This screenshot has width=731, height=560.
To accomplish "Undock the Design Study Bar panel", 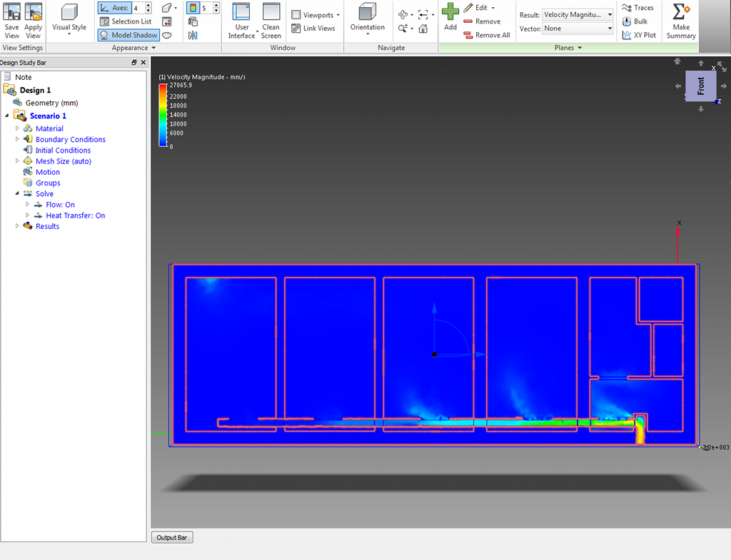I will (134, 63).
